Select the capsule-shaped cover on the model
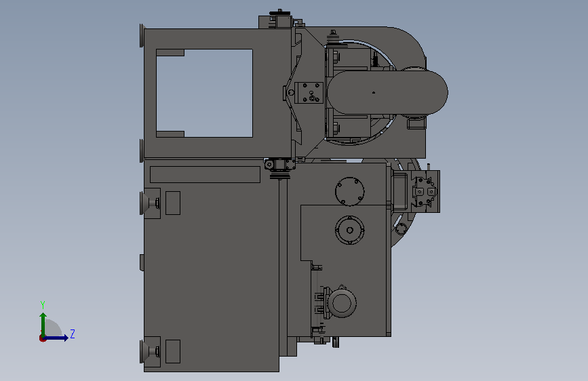The height and width of the screenshot is (381, 588). point(387,92)
